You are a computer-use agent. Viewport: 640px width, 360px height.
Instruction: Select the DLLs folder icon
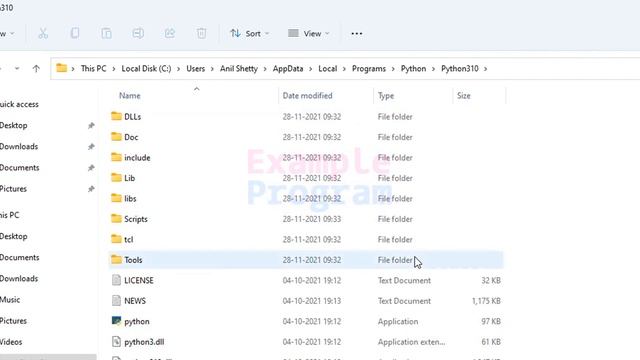(116, 116)
